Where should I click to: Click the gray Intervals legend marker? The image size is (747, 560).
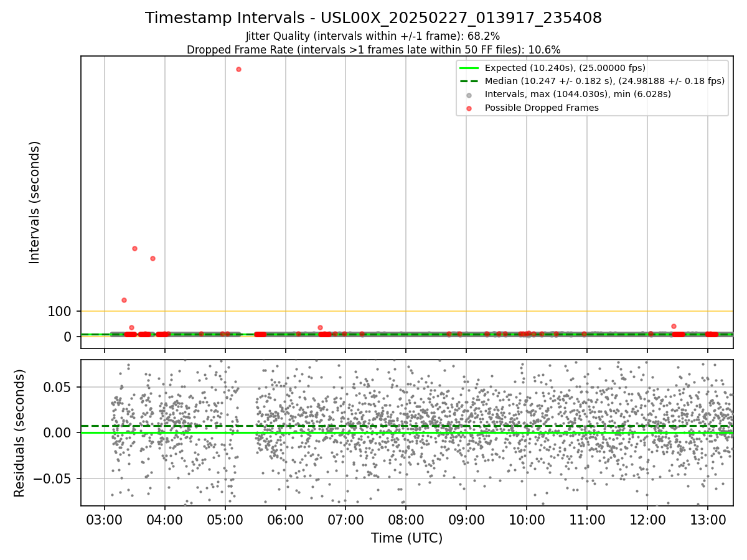point(469,95)
